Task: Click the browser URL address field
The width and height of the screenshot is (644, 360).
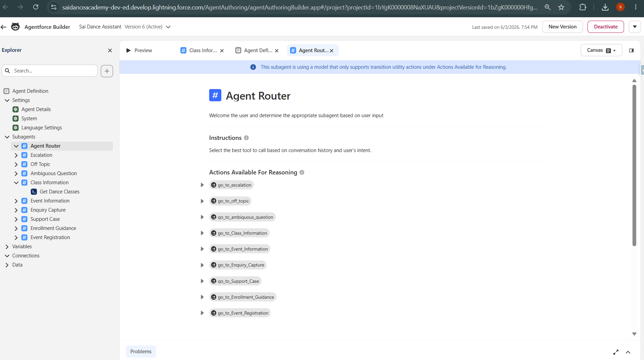Action: pos(300,7)
